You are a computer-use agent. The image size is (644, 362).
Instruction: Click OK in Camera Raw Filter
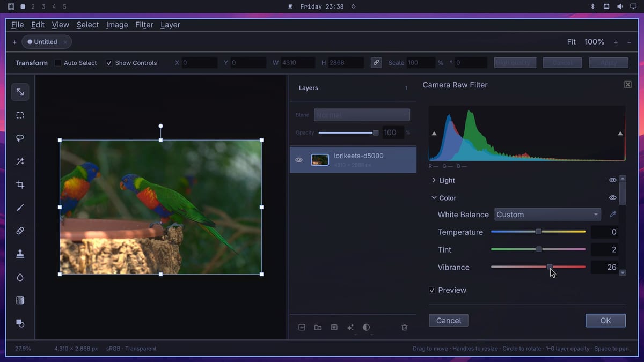tap(605, 321)
